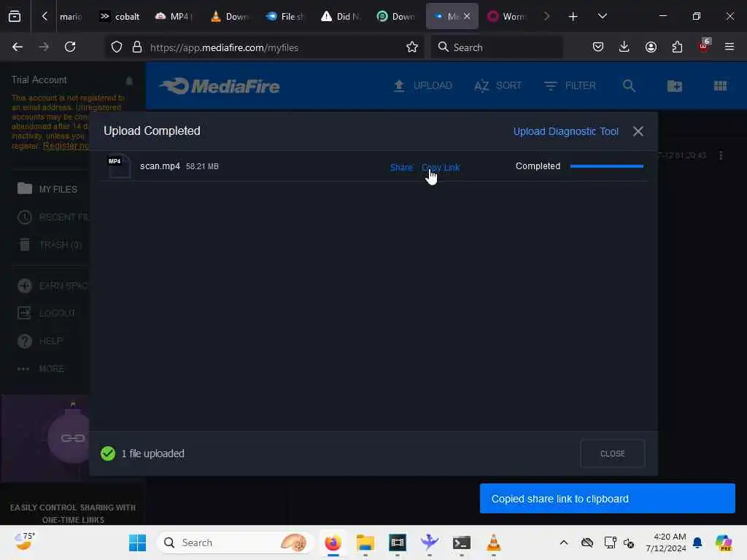The width and height of the screenshot is (747, 560).
Task: Show hidden system tray icons
Action: (564, 542)
